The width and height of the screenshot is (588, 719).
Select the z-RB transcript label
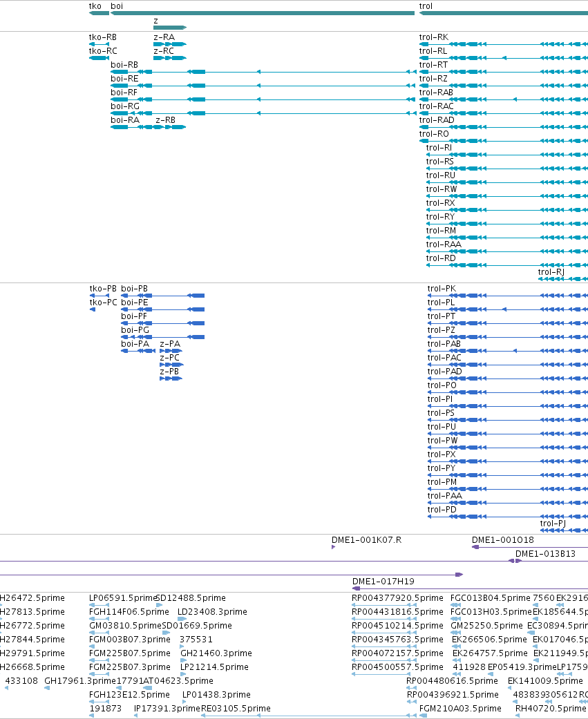click(165, 119)
